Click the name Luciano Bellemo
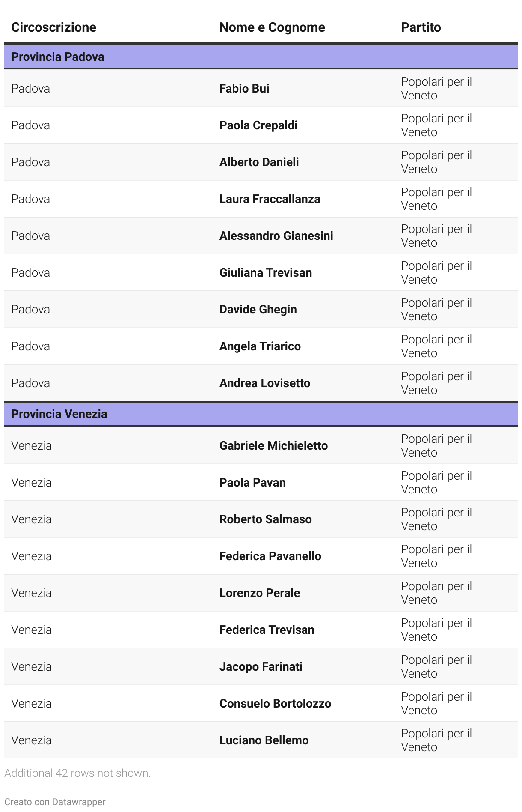This screenshot has height=812, width=522. click(x=264, y=740)
